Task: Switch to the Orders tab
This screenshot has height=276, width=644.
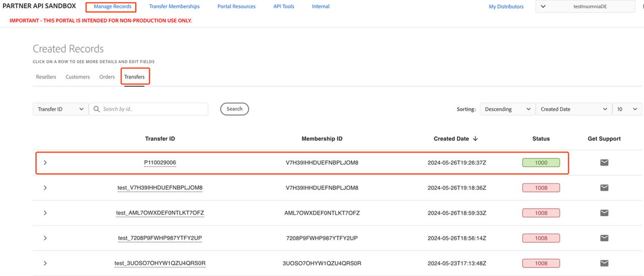Action: (107, 77)
